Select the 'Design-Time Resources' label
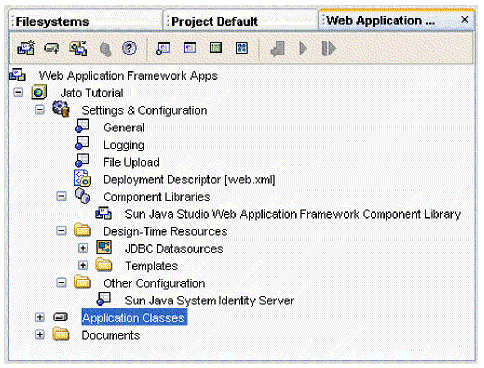 165,232
